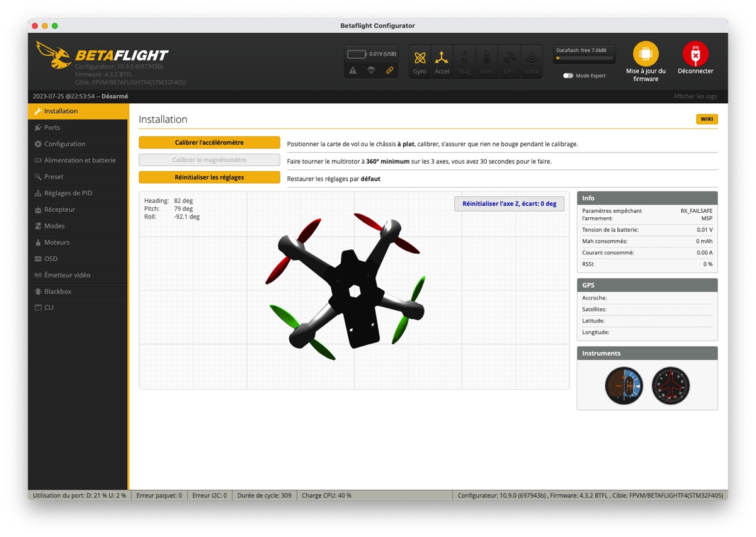This screenshot has height=537, width=756.
Task: Click Réinitialiser les réglages button
Action: tap(209, 178)
